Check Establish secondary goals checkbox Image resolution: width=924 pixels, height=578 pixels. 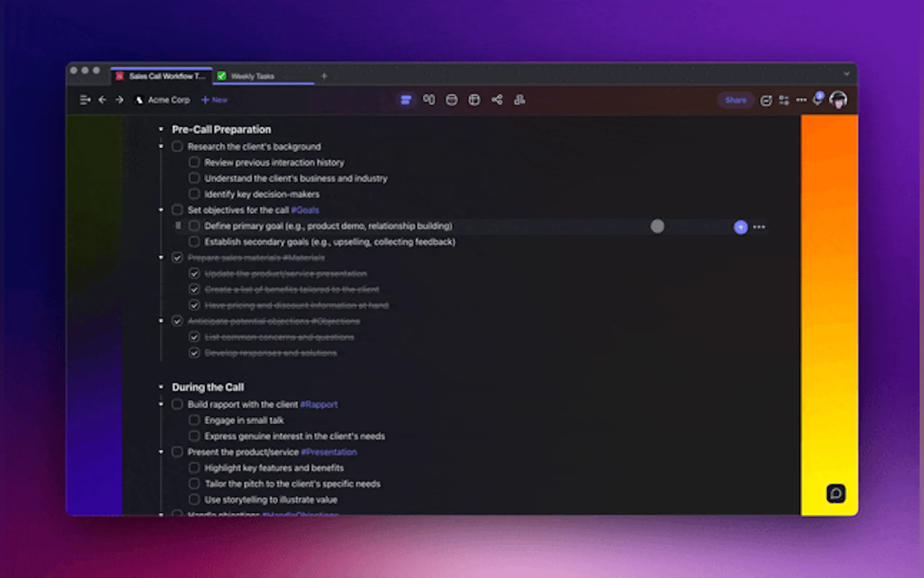[x=194, y=242]
